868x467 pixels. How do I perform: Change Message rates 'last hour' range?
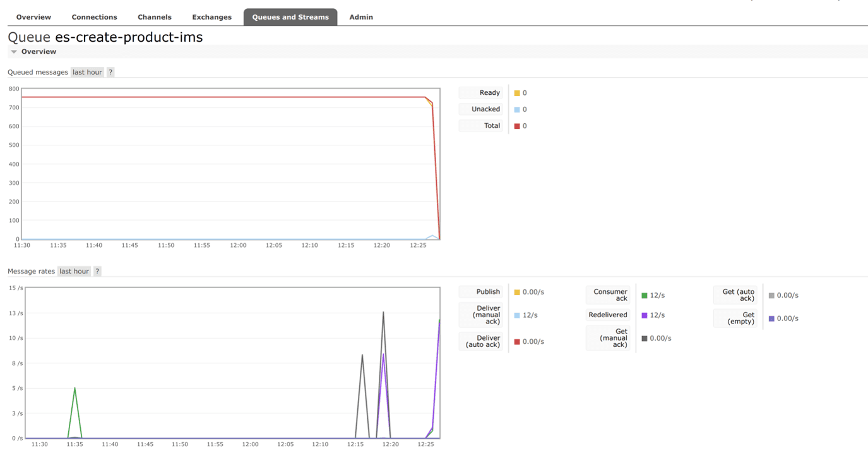point(74,271)
